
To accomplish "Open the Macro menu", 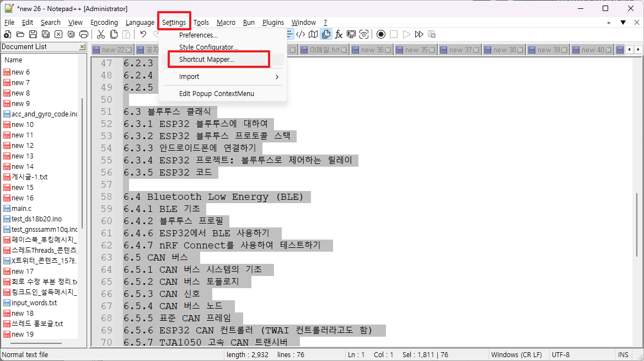I will 226,23.
